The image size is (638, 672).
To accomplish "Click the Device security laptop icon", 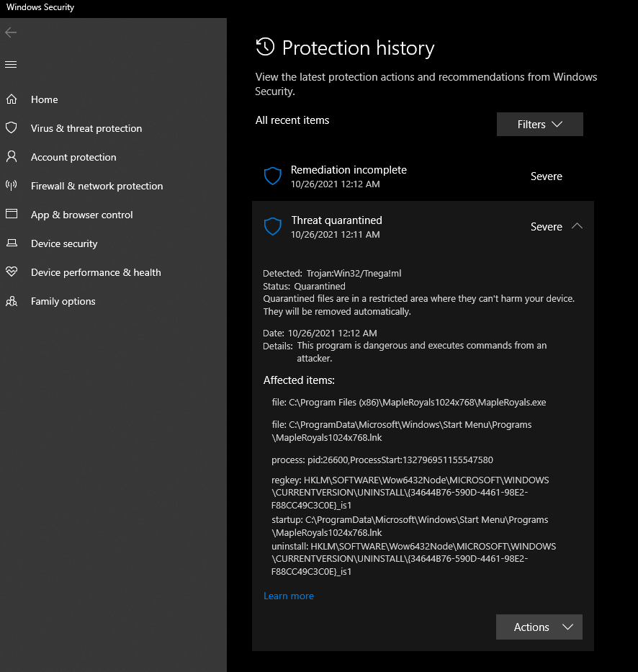I will (12, 243).
